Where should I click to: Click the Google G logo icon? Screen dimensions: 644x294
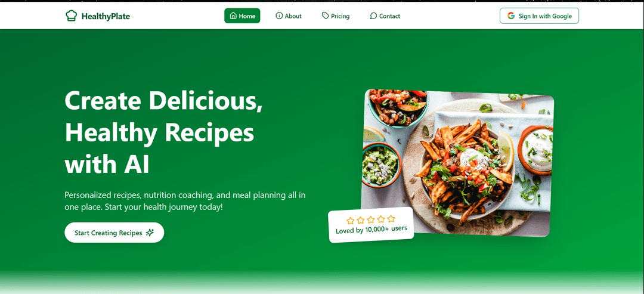[x=511, y=16]
